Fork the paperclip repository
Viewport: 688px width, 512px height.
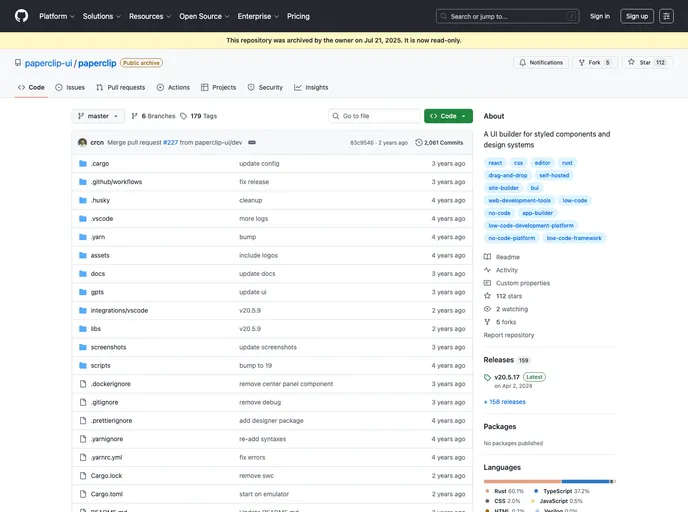tap(595, 62)
